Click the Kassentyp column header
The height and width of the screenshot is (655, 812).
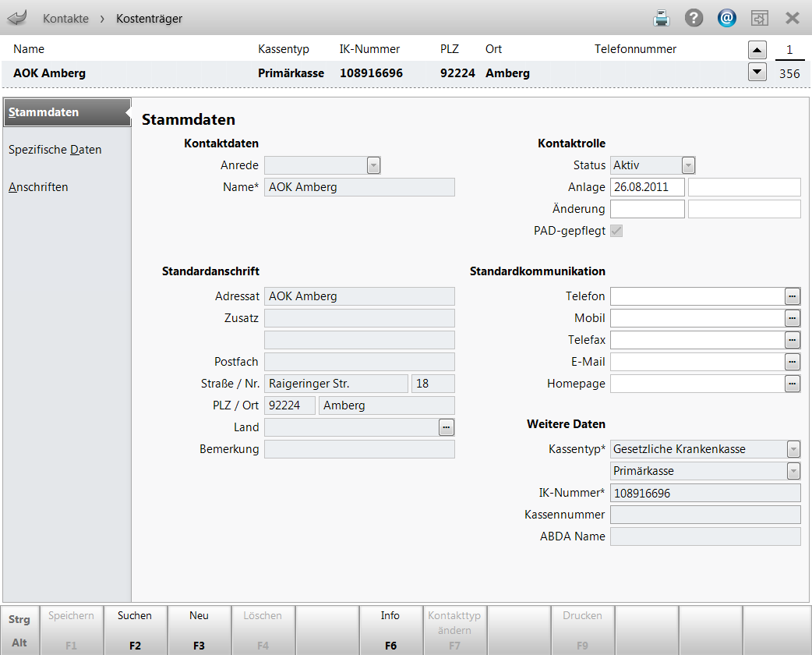[284, 48]
